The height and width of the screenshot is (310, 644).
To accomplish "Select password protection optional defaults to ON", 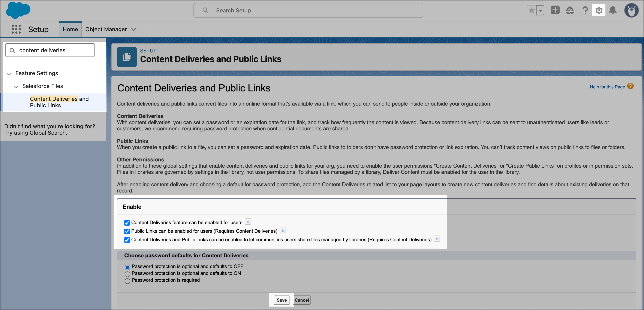I will click(127, 274).
